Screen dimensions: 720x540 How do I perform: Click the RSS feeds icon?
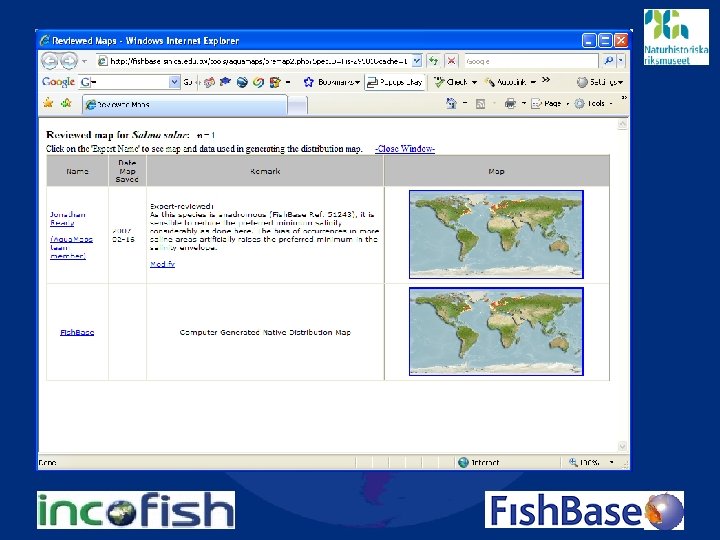click(480, 104)
